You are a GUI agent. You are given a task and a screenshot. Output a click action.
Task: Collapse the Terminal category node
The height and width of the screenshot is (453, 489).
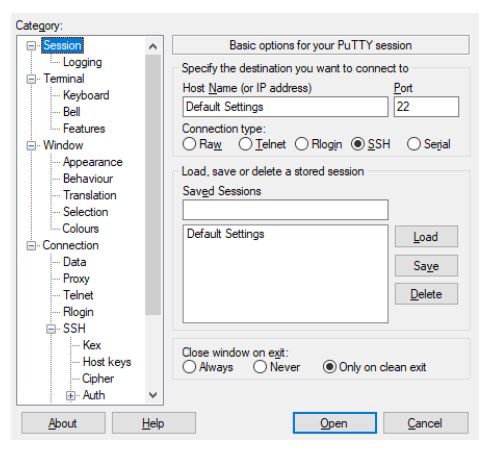coord(31,79)
